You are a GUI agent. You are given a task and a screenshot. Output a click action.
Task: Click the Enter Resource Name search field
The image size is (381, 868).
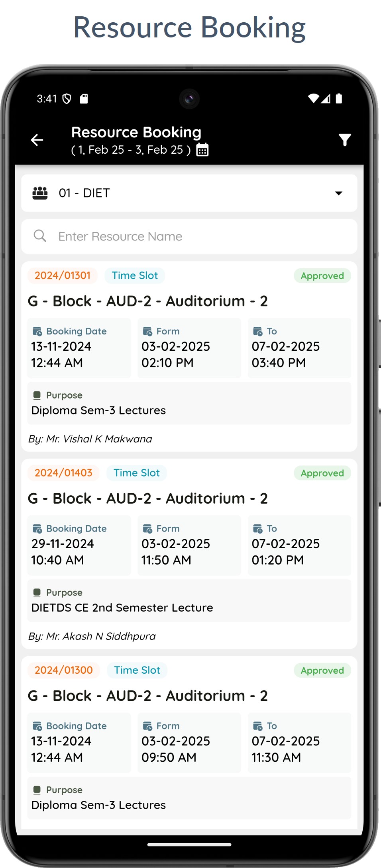point(199,237)
